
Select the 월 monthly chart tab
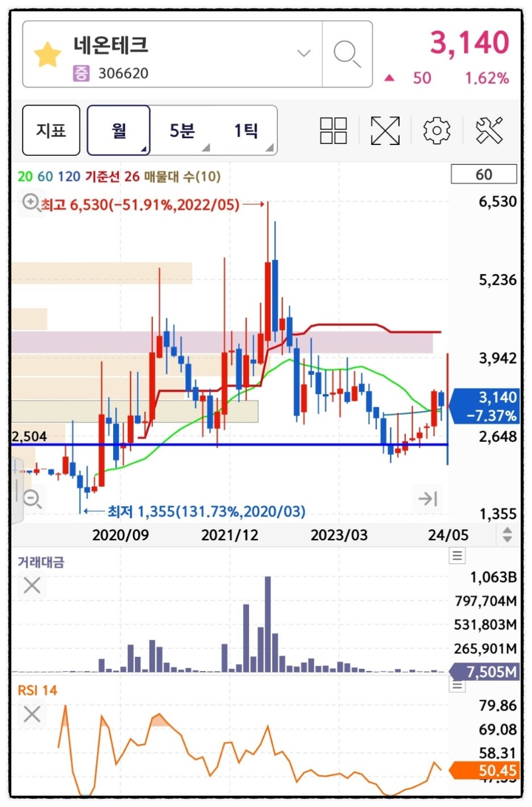tap(119, 130)
